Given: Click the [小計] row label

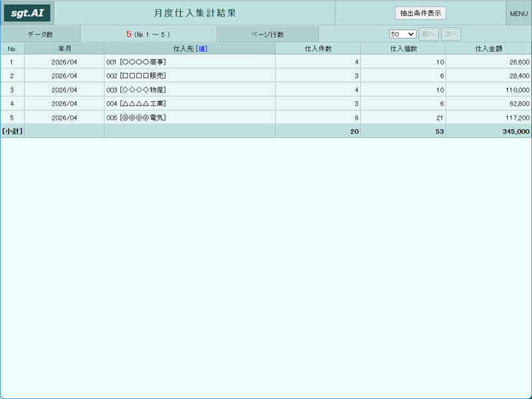Looking at the screenshot, I should [12, 131].
